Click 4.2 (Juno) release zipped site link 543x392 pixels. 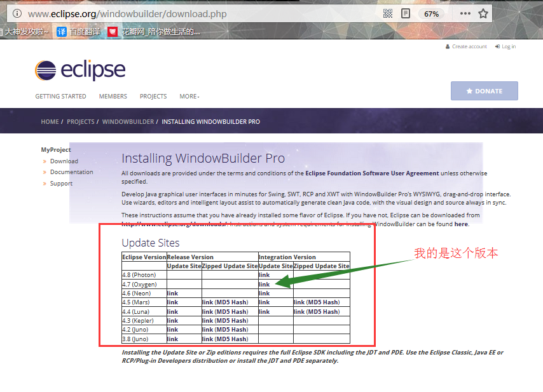[x=207, y=330]
